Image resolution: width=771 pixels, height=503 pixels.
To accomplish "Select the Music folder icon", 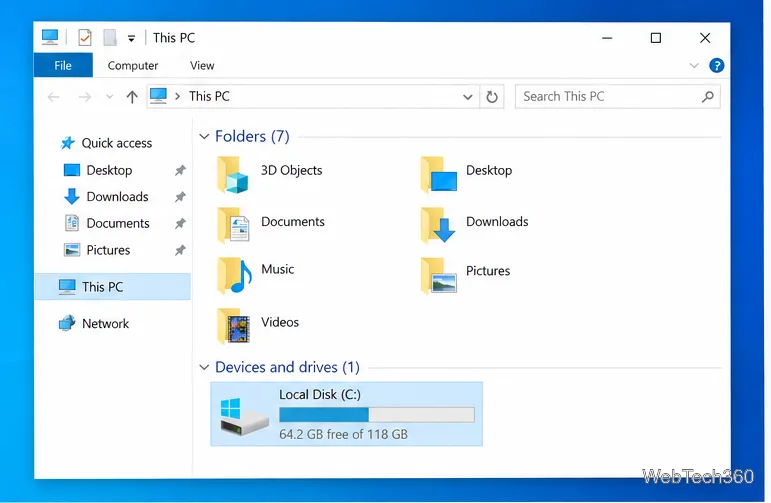I will click(235, 275).
